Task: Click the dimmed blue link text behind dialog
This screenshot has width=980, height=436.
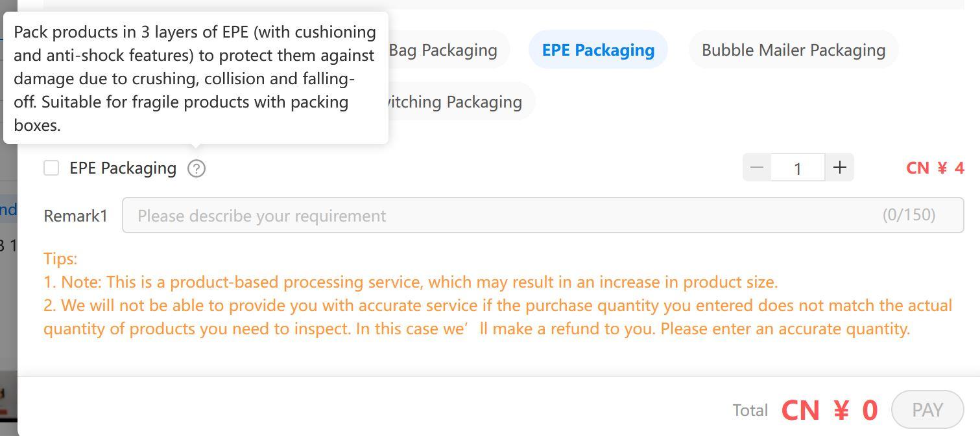Action: pyautogui.click(x=8, y=209)
